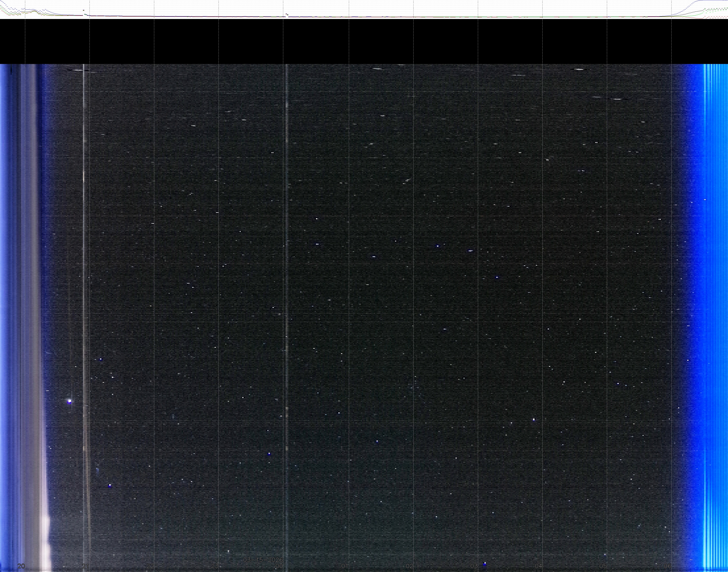Click the 06 hour label

click(667, 566)
